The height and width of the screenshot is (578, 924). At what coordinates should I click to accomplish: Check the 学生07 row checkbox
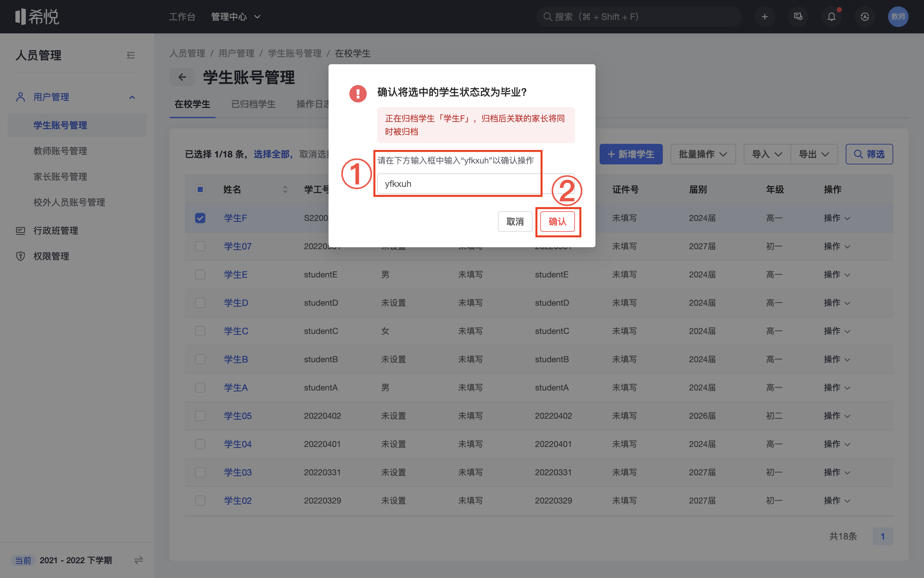point(200,246)
